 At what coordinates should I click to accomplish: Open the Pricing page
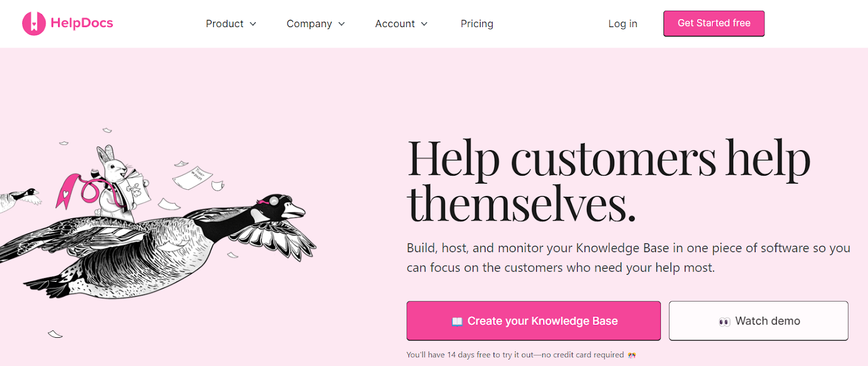476,23
